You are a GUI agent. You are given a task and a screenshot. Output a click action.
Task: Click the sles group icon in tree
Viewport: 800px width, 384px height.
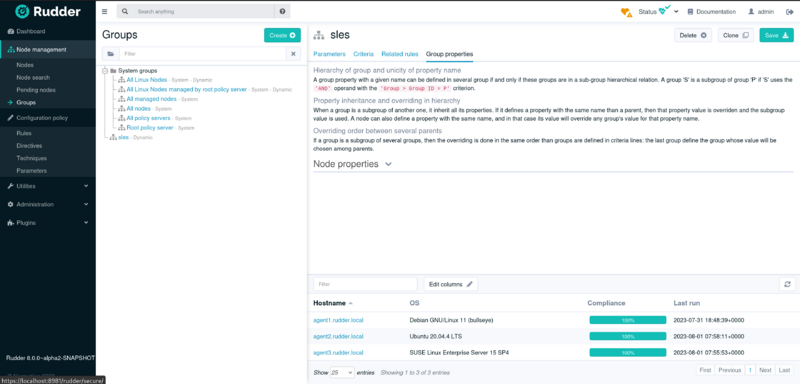click(x=113, y=138)
